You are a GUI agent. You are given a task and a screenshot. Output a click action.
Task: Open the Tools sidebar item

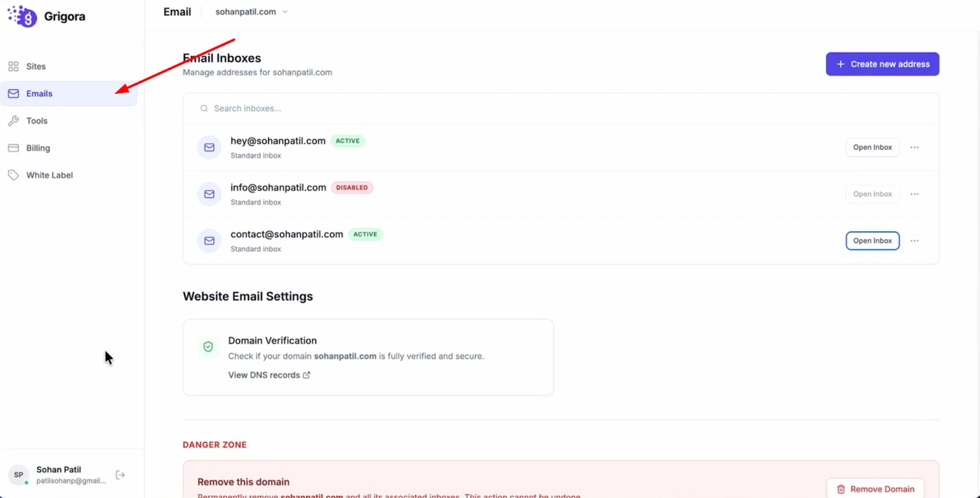click(x=36, y=121)
